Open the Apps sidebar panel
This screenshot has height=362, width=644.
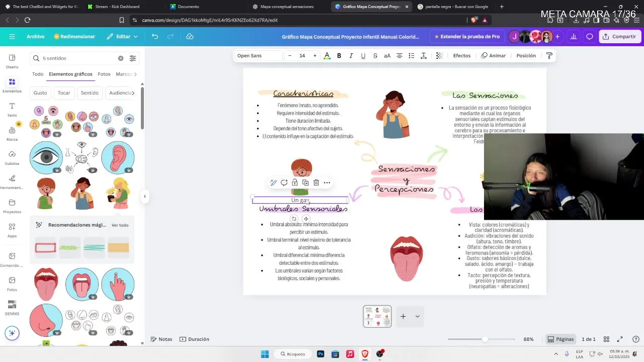(12, 230)
